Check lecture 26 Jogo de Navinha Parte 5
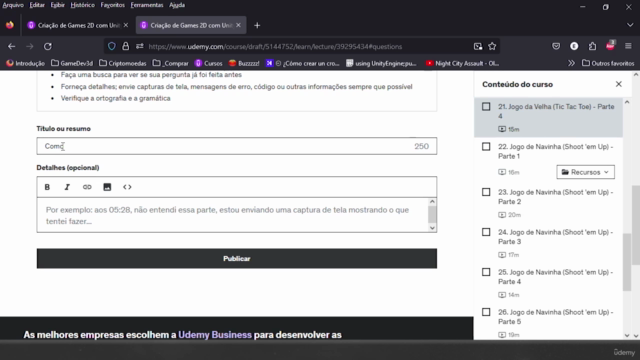This screenshot has height=360, width=640. click(486, 312)
